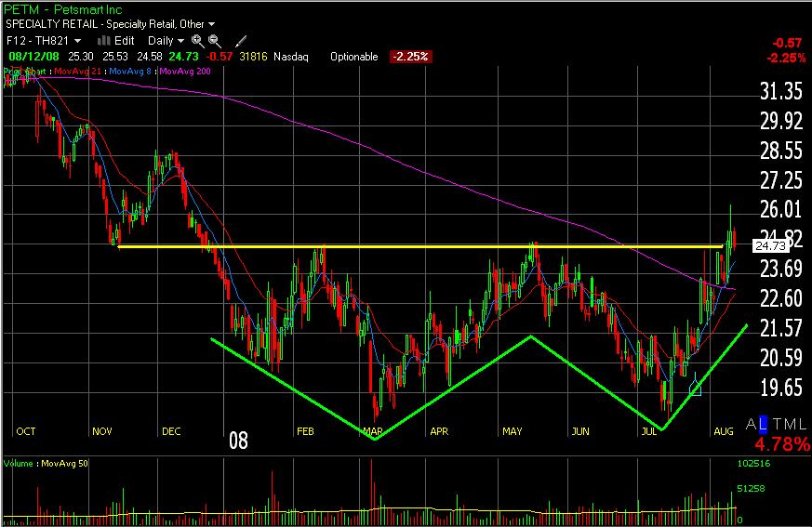Click the 22.60 price axis label

[781, 298]
